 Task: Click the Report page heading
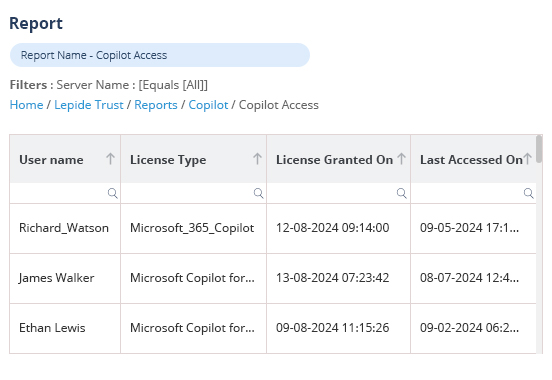tap(36, 24)
